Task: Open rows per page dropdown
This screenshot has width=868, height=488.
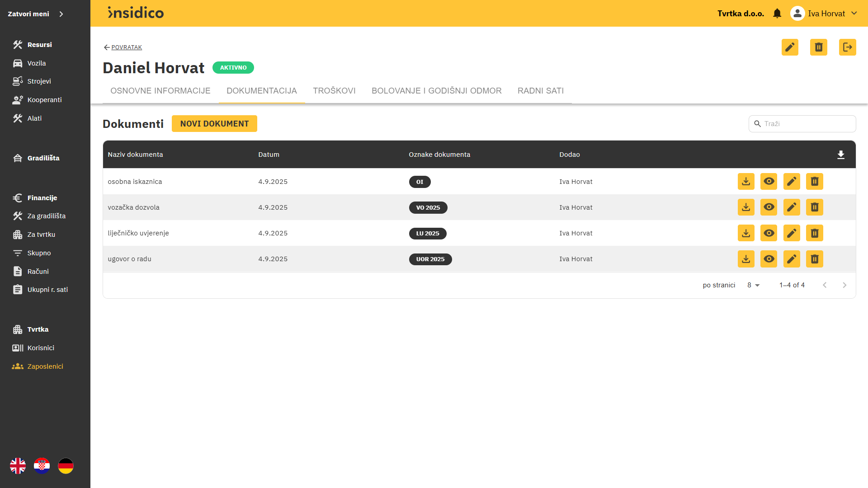Action: 753,285
